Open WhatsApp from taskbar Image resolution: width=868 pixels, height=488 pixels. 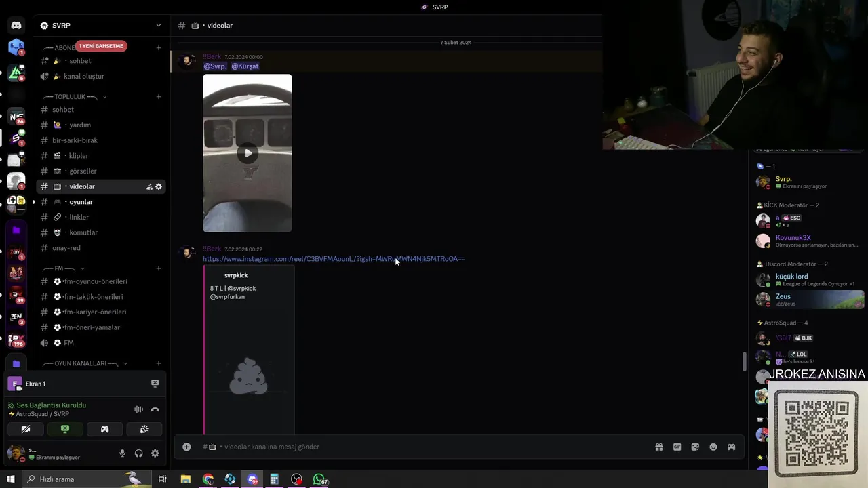tap(319, 479)
